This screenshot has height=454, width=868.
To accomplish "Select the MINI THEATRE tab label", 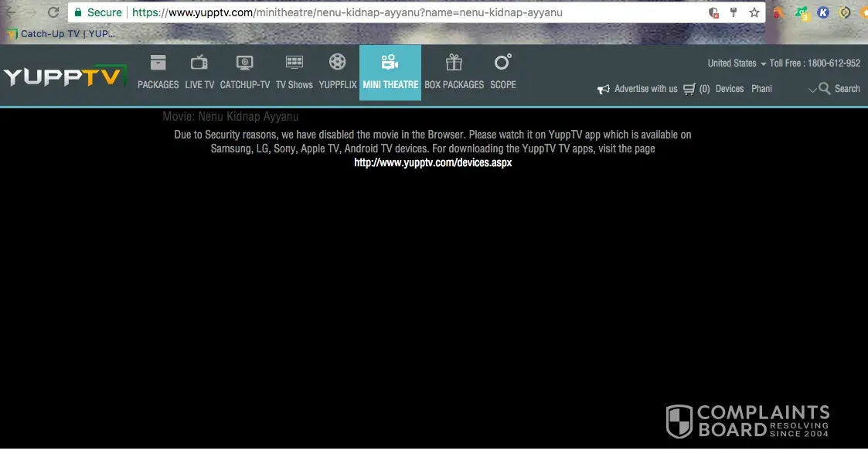I will tap(390, 85).
